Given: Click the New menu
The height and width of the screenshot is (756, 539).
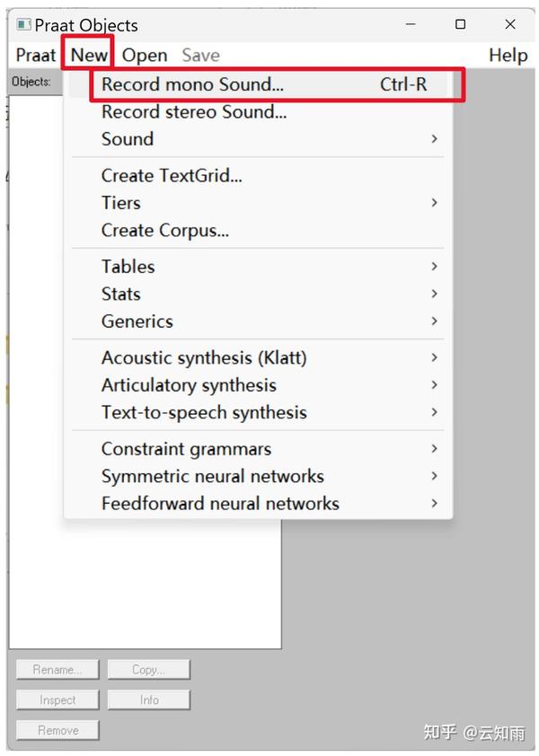Looking at the screenshot, I should tap(89, 55).
